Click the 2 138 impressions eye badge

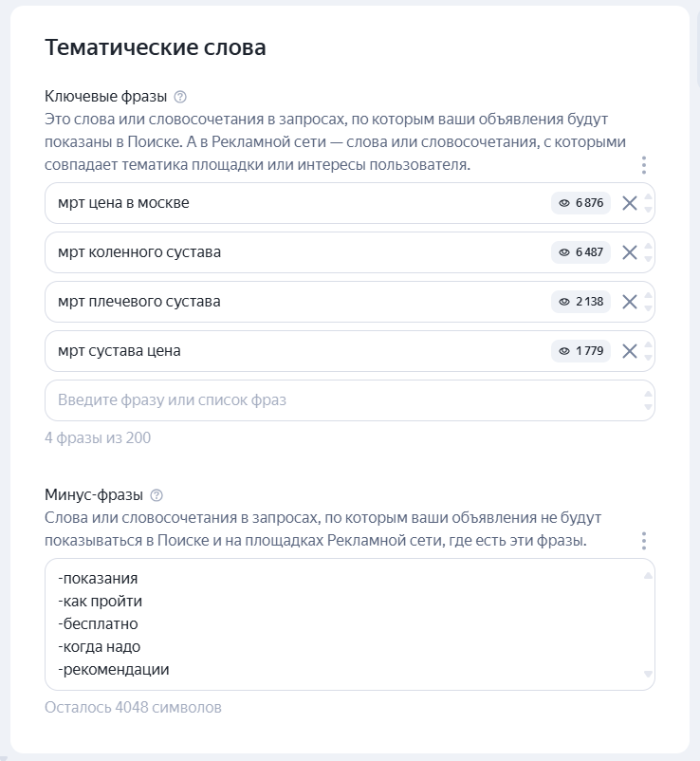click(x=580, y=302)
